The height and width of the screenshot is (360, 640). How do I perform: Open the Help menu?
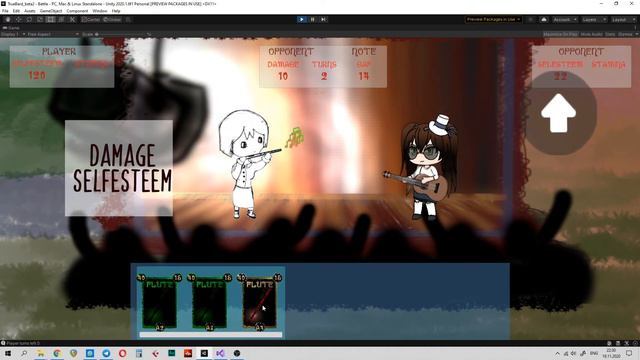pos(116,11)
